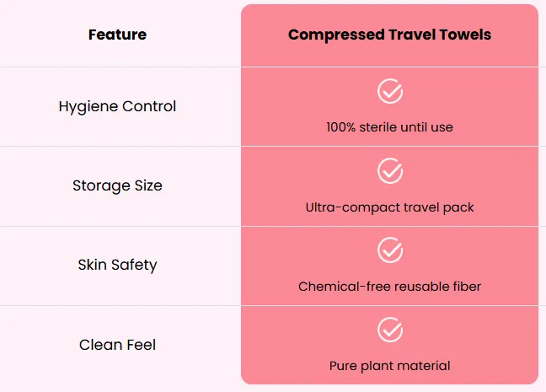Click the word 'Towels' in the header
Screen dimensions: 546x392
(x=465, y=35)
